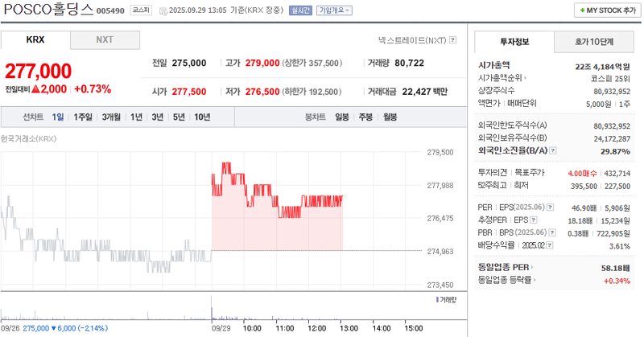Open the 투자정보 tab
Screen dimensions: 644x337
[514, 42]
